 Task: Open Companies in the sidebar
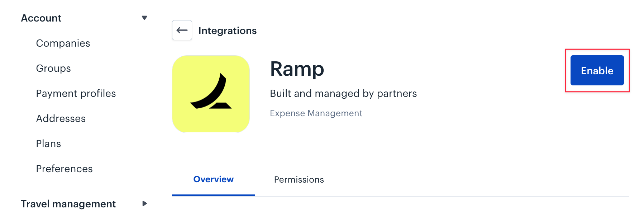[63, 43]
